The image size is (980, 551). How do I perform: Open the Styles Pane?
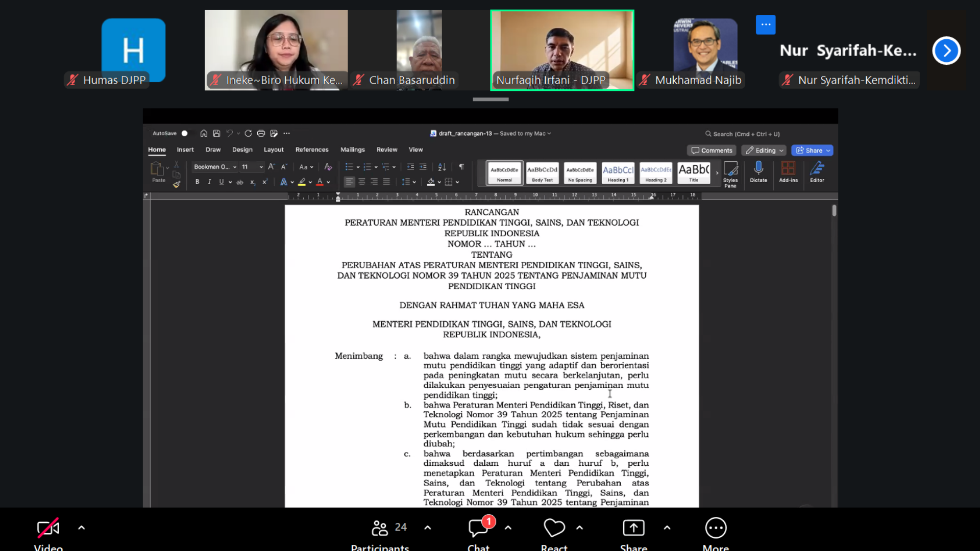730,174
